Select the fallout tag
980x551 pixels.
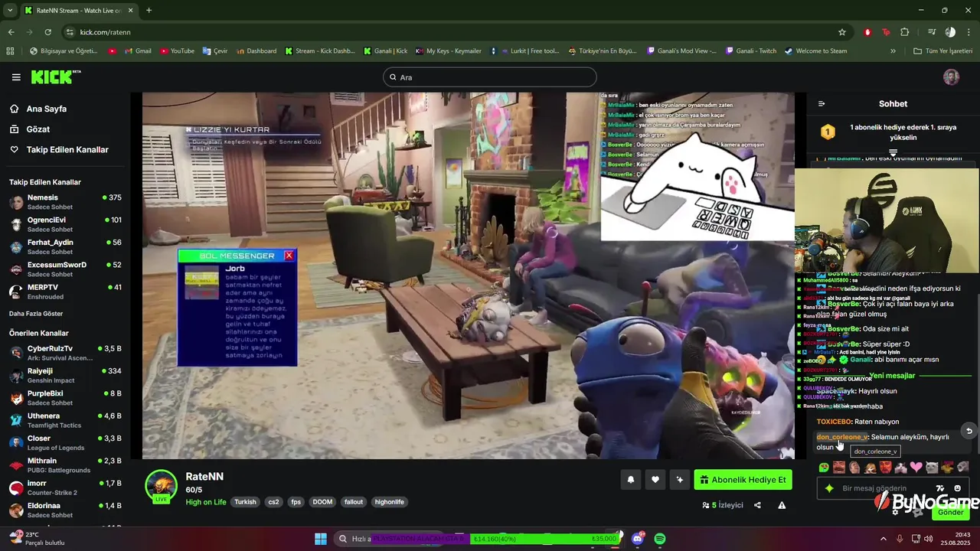(x=353, y=502)
